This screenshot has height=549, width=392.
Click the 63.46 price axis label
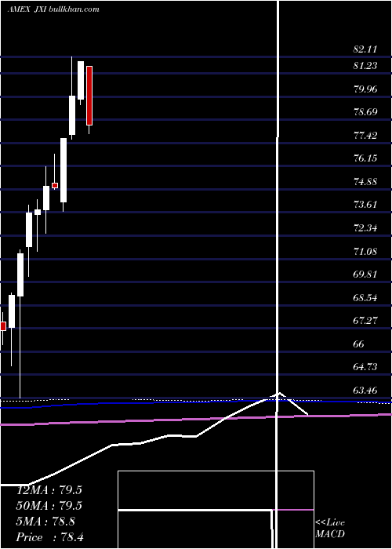click(x=365, y=390)
